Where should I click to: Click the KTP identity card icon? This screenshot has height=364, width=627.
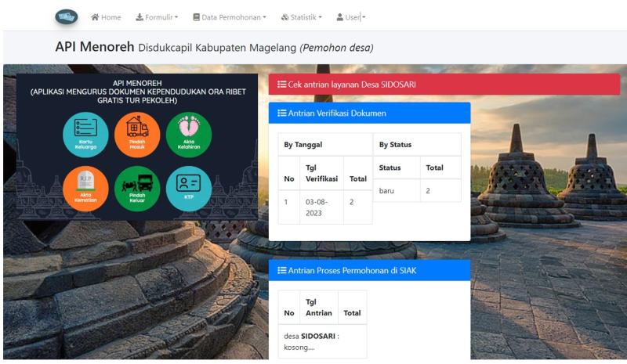click(188, 189)
